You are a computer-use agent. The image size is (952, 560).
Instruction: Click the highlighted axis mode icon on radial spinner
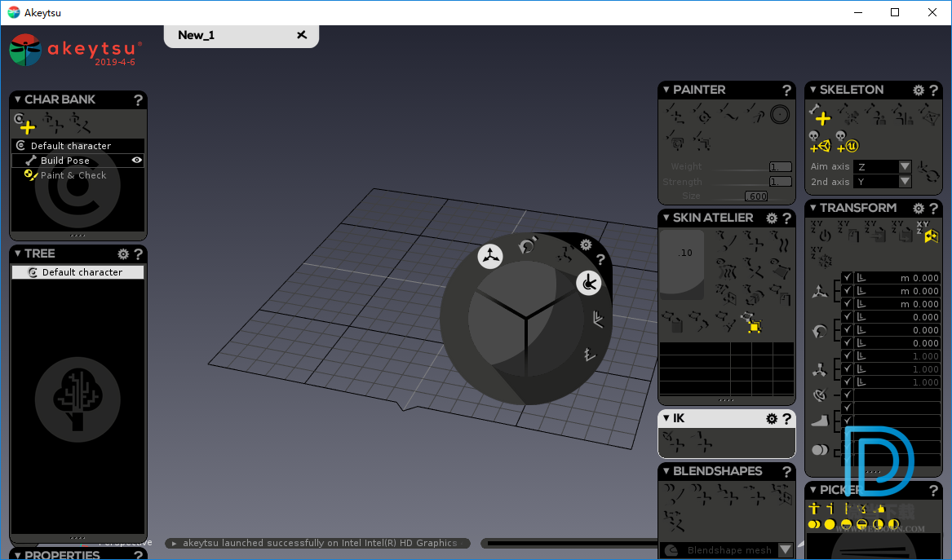588,283
